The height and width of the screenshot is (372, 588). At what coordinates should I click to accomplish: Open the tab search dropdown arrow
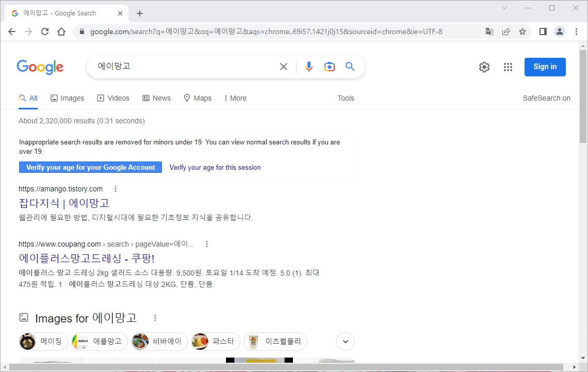(504, 8)
